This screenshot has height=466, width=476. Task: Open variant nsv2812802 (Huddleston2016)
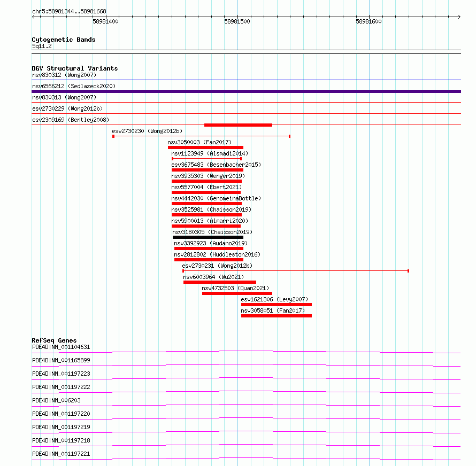pyautogui.click(x=217, y=254)
